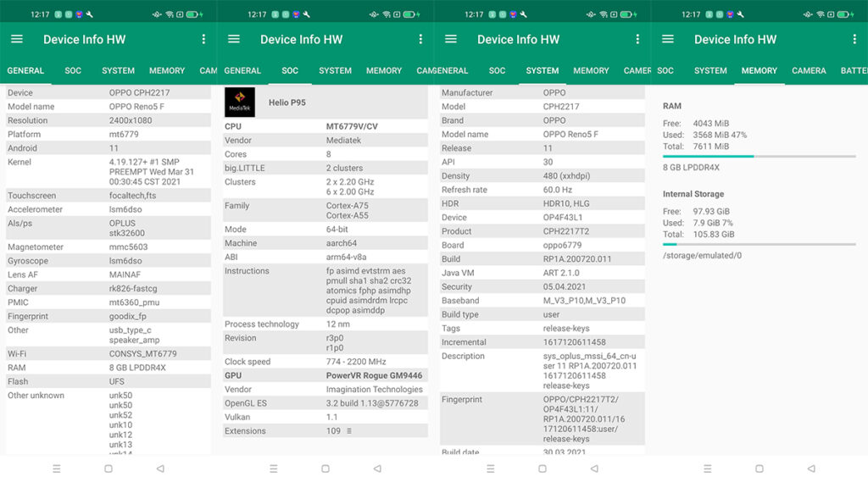Image resolution: width=868 pixels, height=482 pixels.
Task: Tap the '12 nm' process technology value
Action: pyautogui.click(x=338, y=324)
